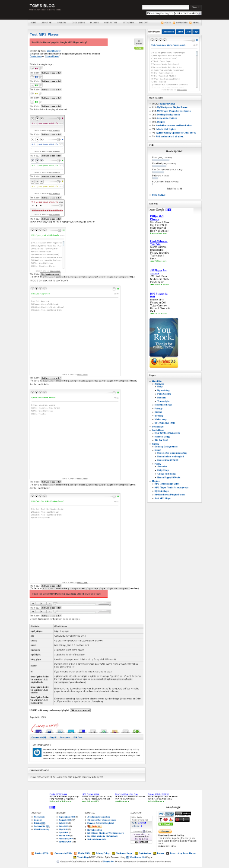Image resolution: width=229 pixels, height=868 pixels.
Task: Switch to the Tags tab in sidebar
Action: coord(196,32)
